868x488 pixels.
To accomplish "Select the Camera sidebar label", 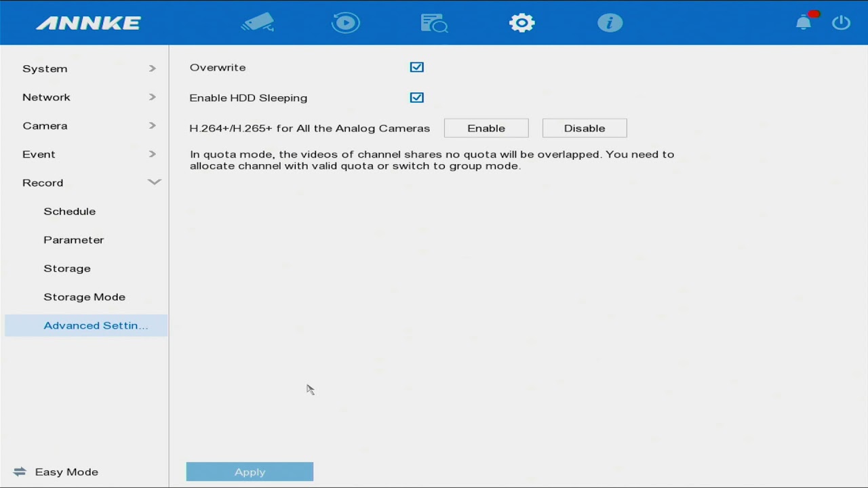I will pyautogui.click(x=45, y=125).
